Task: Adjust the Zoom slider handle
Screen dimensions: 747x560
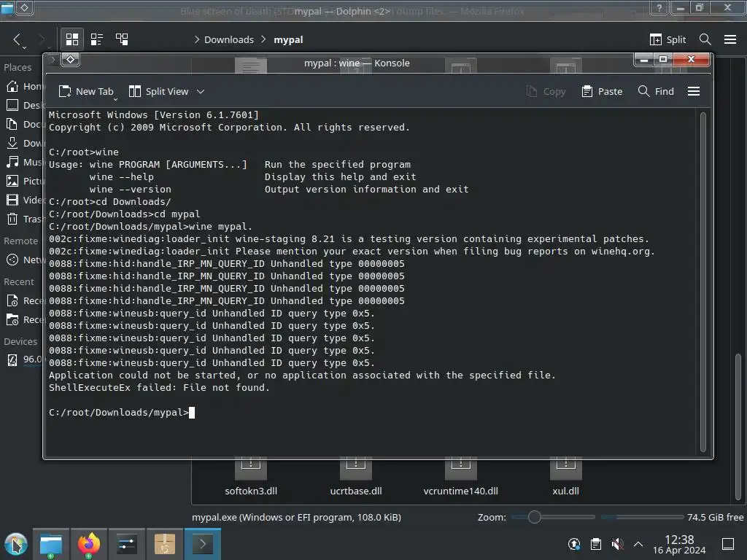Action: [x=535, y=517]
